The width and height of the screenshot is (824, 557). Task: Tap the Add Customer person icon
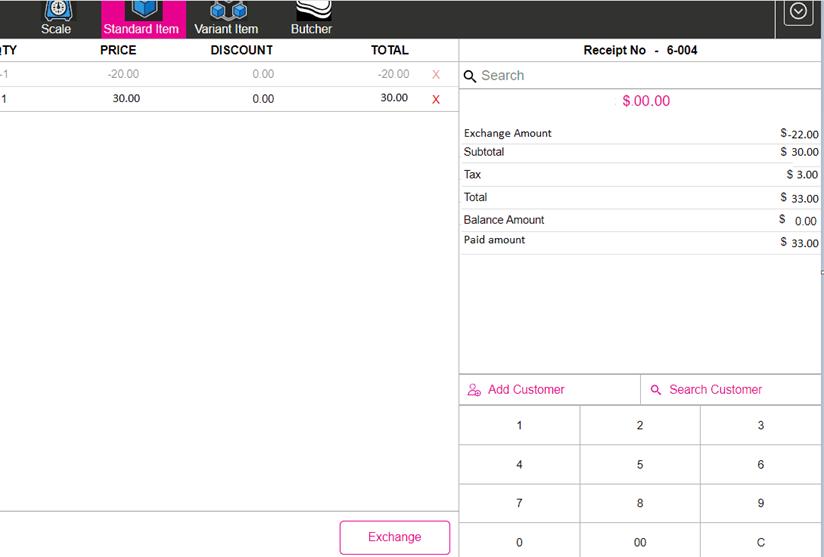(474, 390)
